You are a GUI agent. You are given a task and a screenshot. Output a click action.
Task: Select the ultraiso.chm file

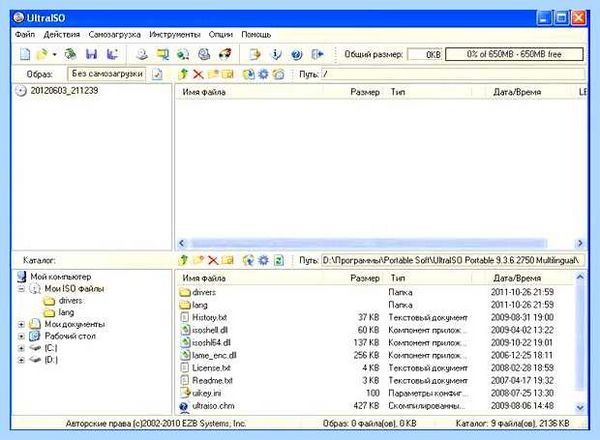pos(213,406)
